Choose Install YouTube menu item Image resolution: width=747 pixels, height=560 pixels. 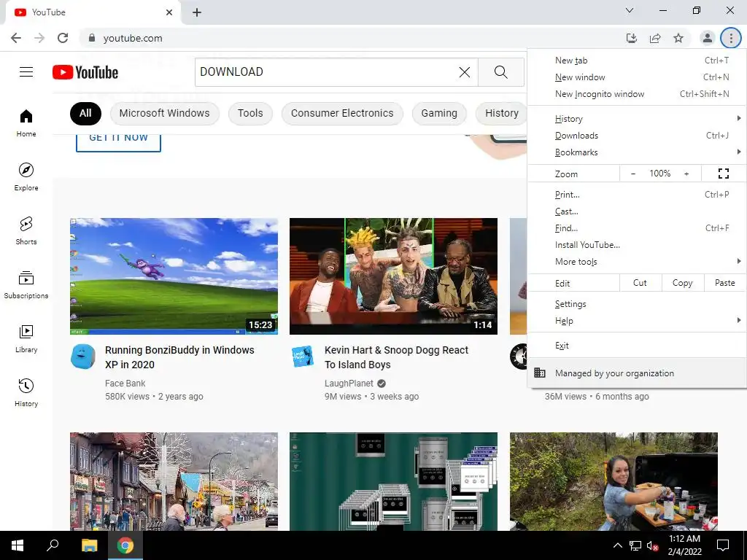coord(637,245)
